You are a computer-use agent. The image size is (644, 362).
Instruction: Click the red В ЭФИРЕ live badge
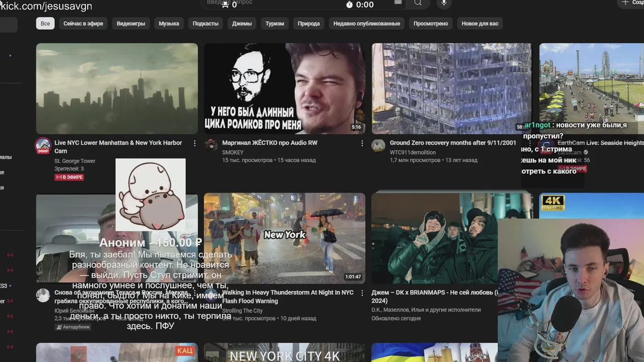69,177
